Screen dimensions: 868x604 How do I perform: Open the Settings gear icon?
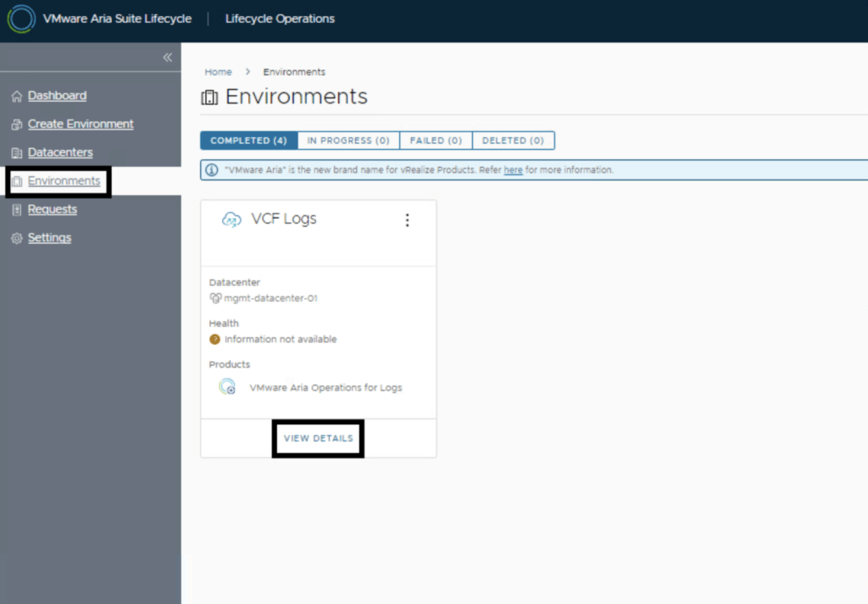pyautogui.click(x=16, y=238)
